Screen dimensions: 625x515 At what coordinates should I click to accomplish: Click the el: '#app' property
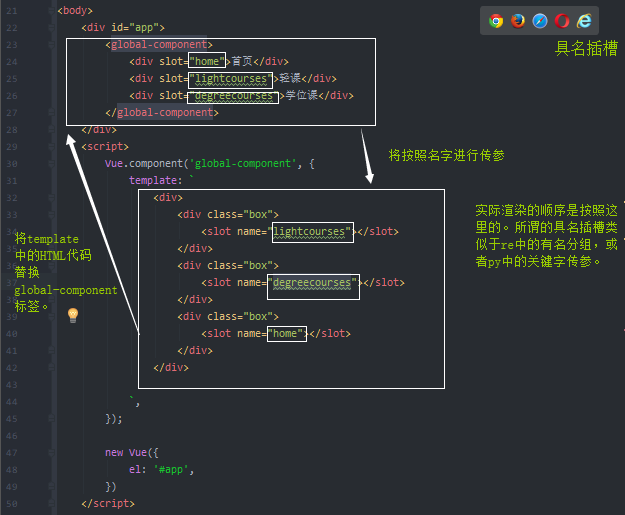coord(161,470)
